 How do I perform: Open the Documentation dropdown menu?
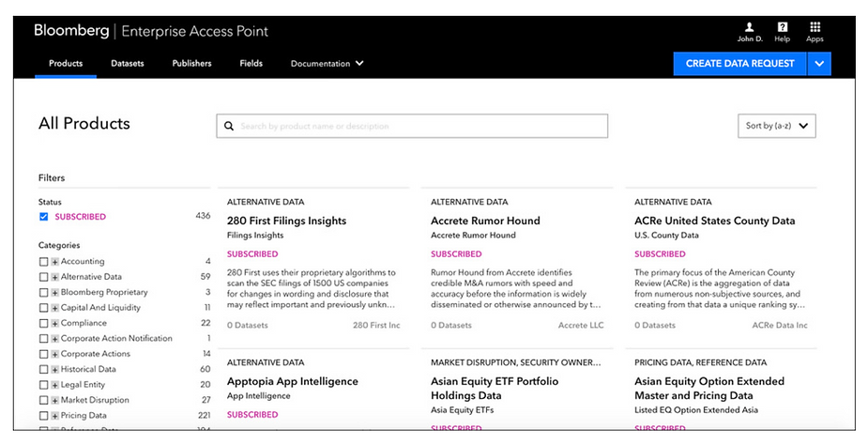[327, 64]
